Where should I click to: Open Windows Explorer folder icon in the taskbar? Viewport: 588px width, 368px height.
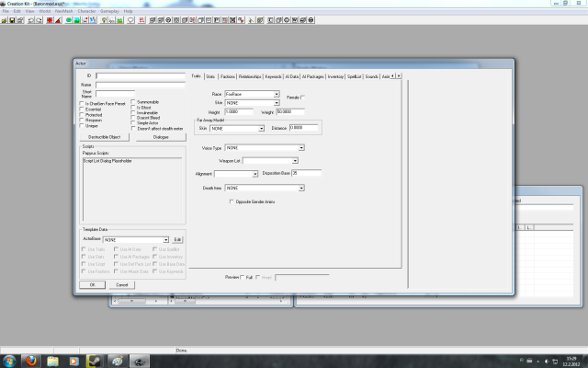[54, 360]
